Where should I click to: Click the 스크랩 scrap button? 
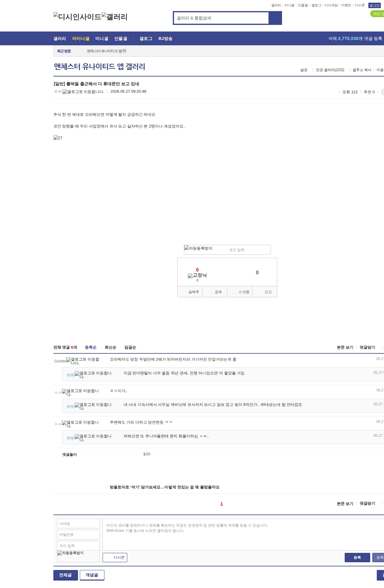click(x=240, y=292)
